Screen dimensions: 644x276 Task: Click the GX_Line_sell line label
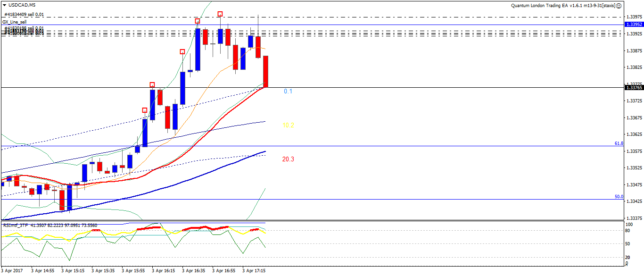point(15,22)
